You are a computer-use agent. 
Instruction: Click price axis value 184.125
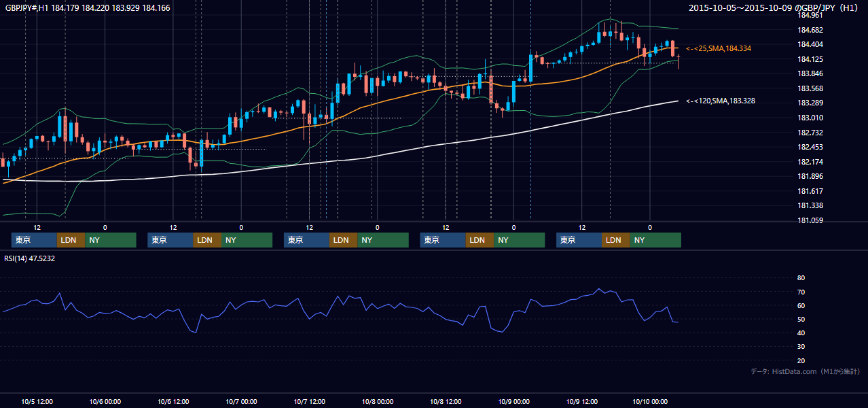(x=810, y=59)
